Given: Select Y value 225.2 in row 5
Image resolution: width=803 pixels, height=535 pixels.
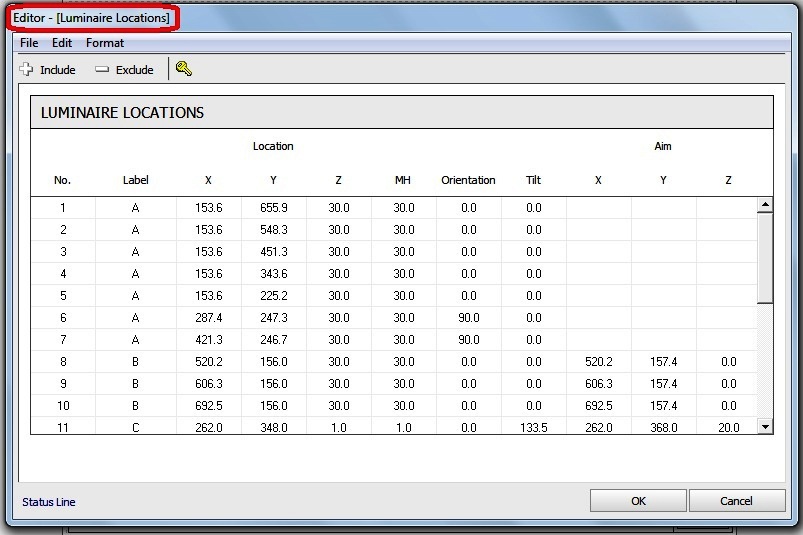Looking at the screenshot, I should (x=273, y=296).
